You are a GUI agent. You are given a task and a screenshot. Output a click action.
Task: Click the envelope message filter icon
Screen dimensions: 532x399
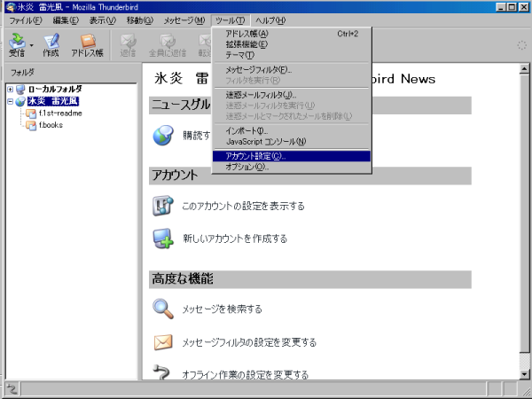coord(163,342)
